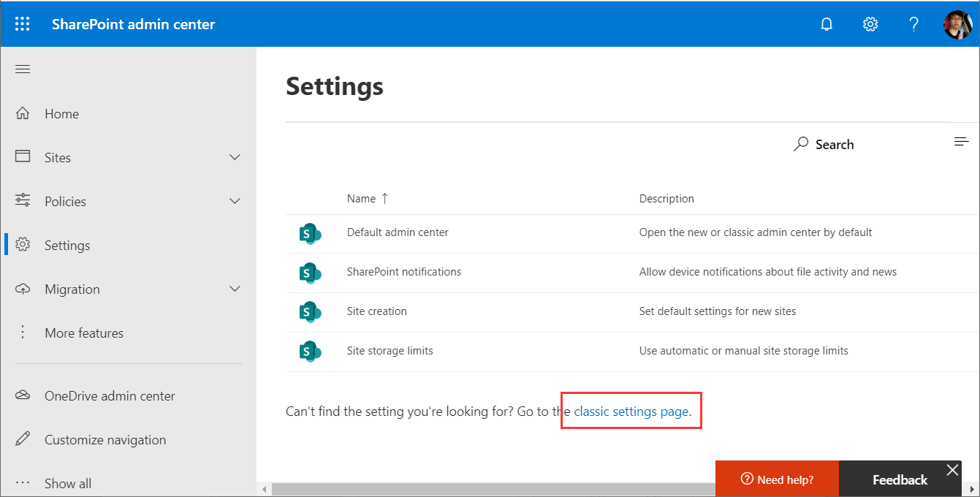Open the user profile picture
The image size is (980, 497).
coord(957,24)
